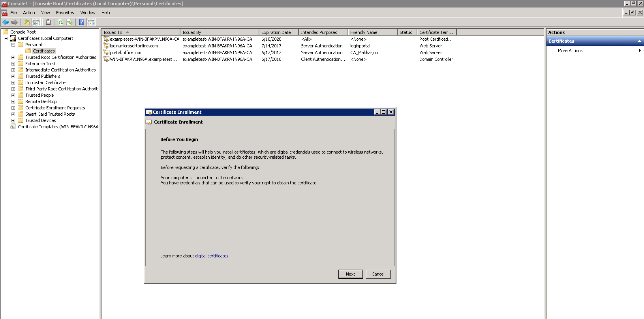This screenshot has width=644, height=319.
Task: Click the Certificates (Local Computer) snap-in icon
Action: tap(13, 38)
